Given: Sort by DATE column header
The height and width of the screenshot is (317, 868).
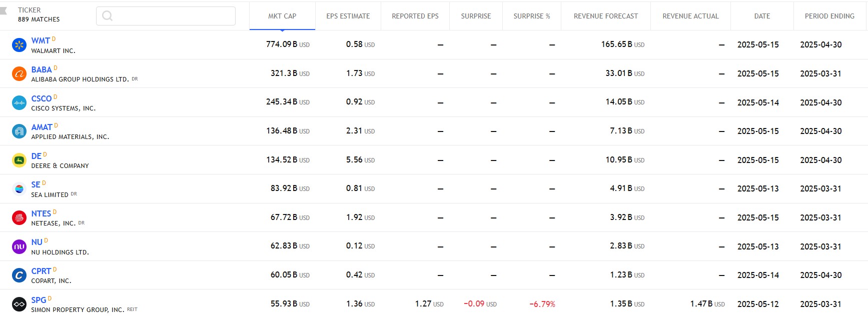Looking at the screenshot, I should point(762,16).
